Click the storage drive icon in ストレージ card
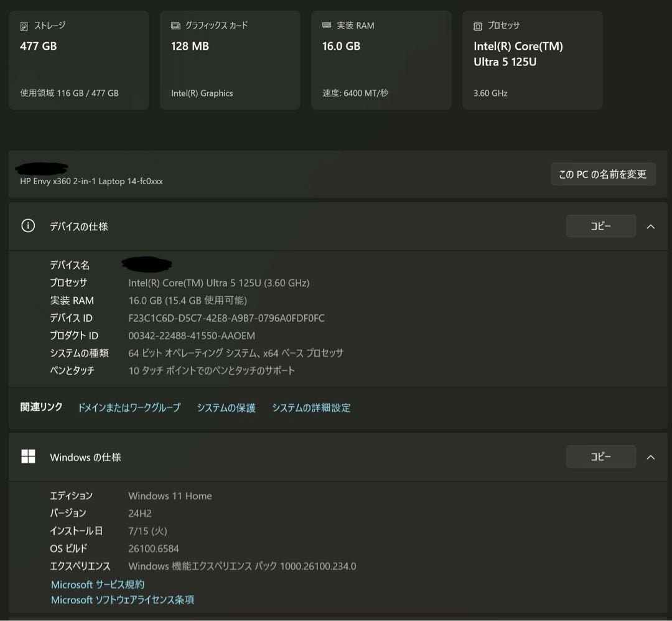This screenshot has width=672, height=621. click(24, 26)
